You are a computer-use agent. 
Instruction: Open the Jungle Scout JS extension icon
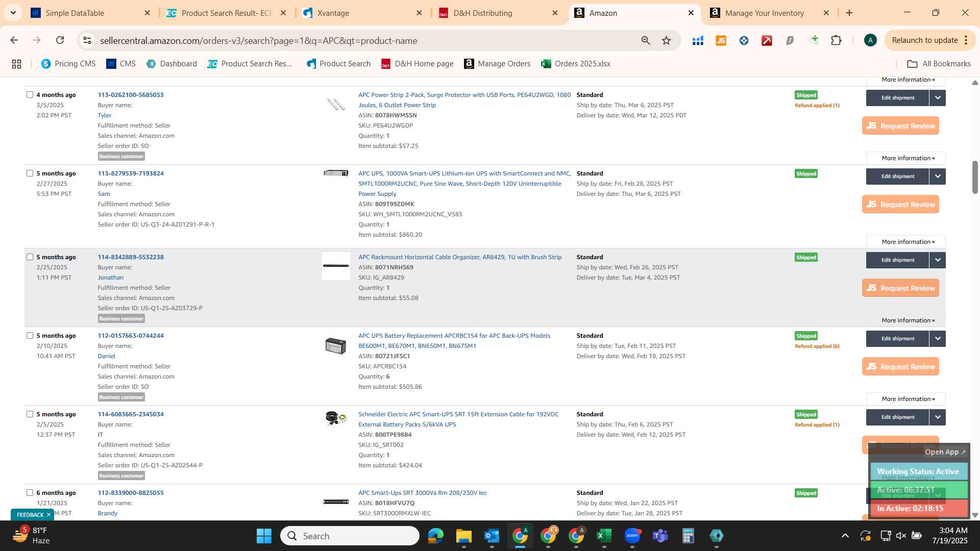pos(721,40)
